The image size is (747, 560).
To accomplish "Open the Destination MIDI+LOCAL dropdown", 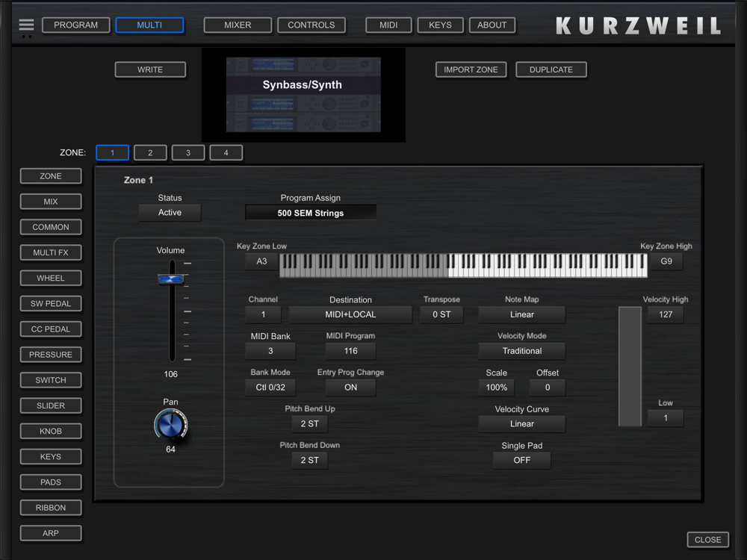I will click(x=350, y=314).
